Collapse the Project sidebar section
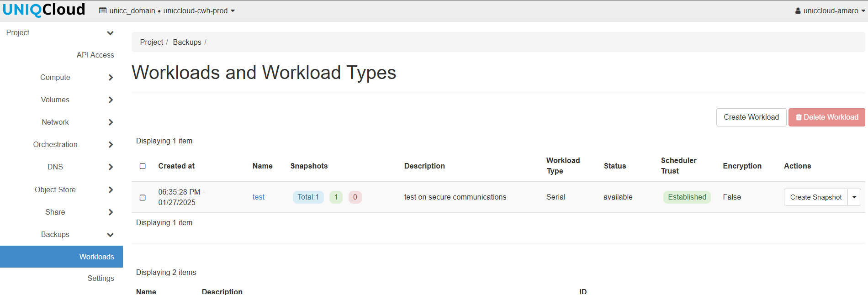This screenshot has width=868, height=295. [x=110, y=33]
